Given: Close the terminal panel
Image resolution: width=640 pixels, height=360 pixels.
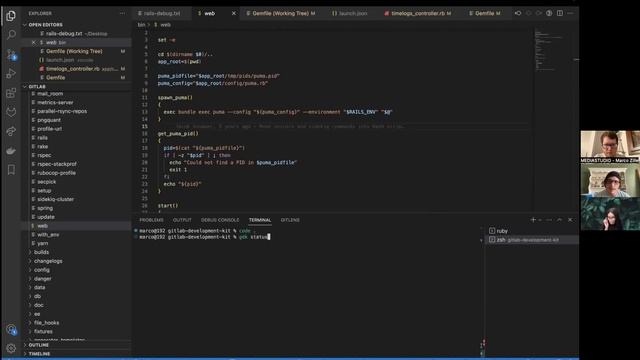Looking at the screenshot, I should click(x=570, y=220).
